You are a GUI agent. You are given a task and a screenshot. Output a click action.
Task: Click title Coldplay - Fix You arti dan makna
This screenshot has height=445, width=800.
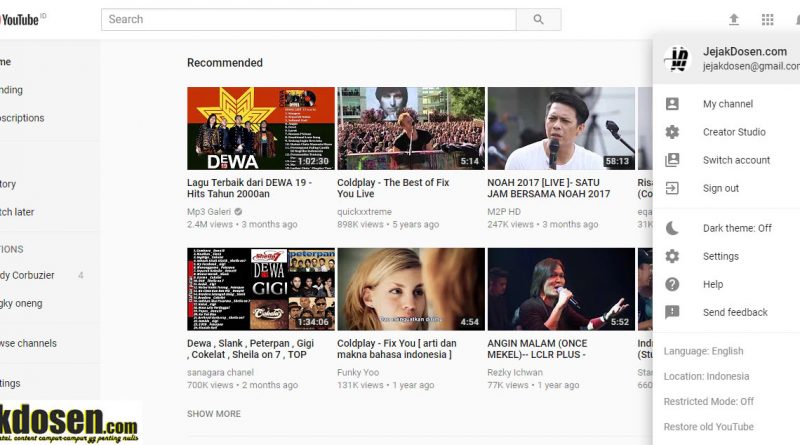396,349
